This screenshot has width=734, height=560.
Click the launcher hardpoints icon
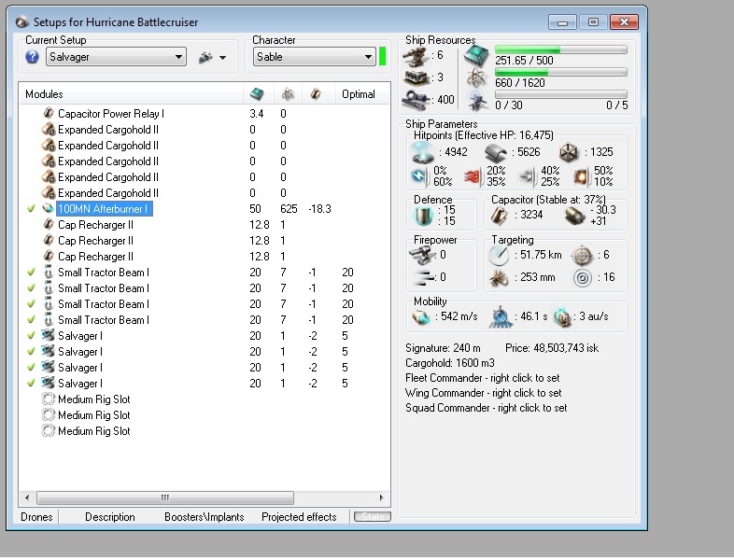[x=416, y=77]
